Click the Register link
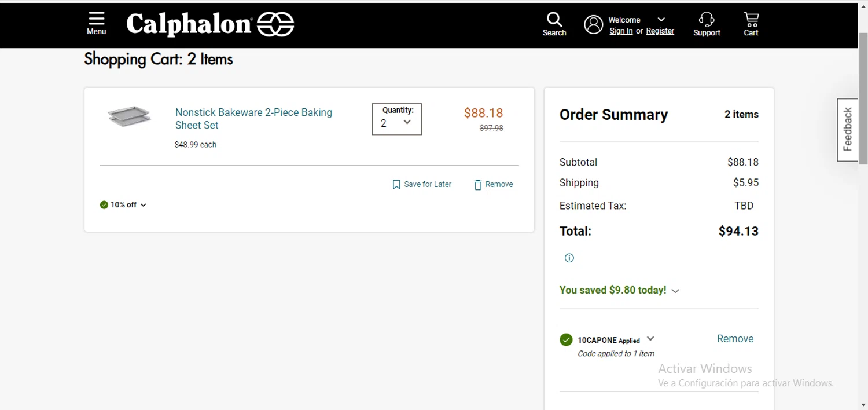 pyautogui.click(x=660, y=31)
